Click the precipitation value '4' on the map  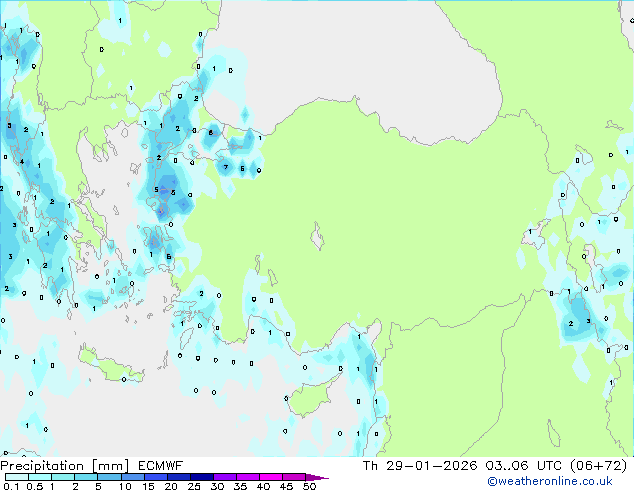coord(22,162)
